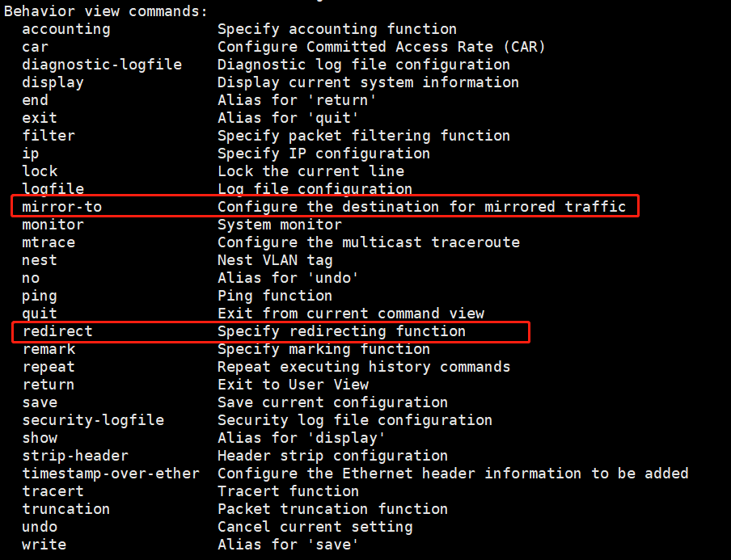This screenshot has width=731, height=560.
Task: Select the 'remark' command name
Action: click(49, 349)
